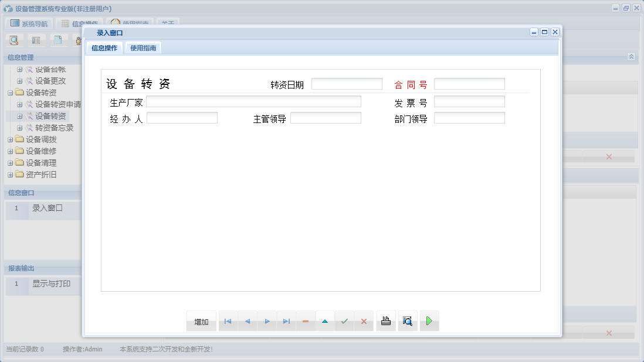Click the 经办人 input field
The image size is (644, 362).
[x=182, y=118]
